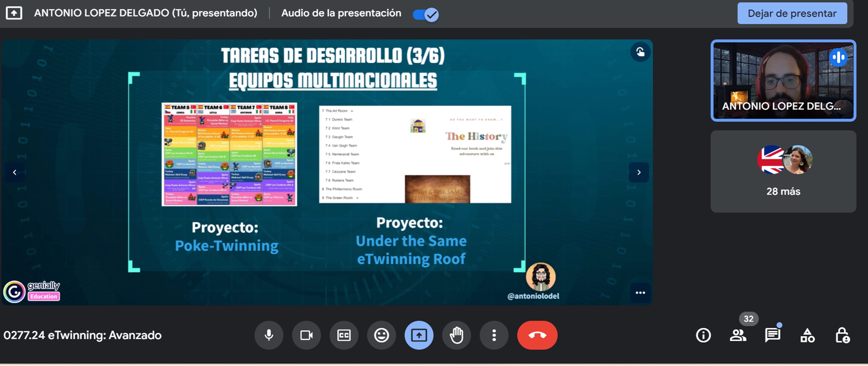Image resolution: width=868 pixels, height=366 pixels.
Task: Click the TEAM 6 column header
Action: (x=213, y=109)
